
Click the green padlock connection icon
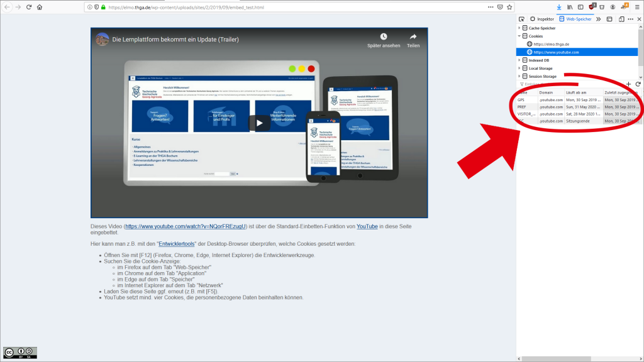103,7
